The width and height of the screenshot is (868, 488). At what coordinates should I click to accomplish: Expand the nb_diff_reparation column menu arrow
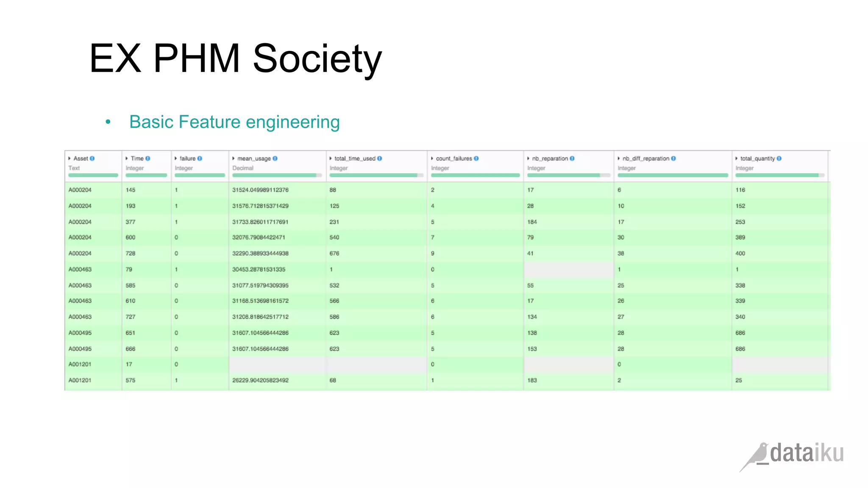coord(619,158)
